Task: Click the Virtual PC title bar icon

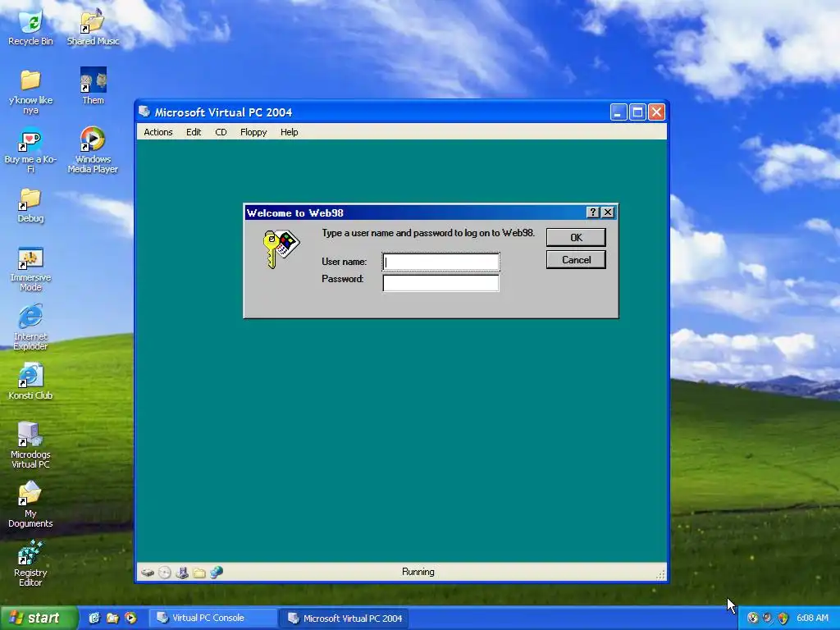Action: (x=144, y=112)
